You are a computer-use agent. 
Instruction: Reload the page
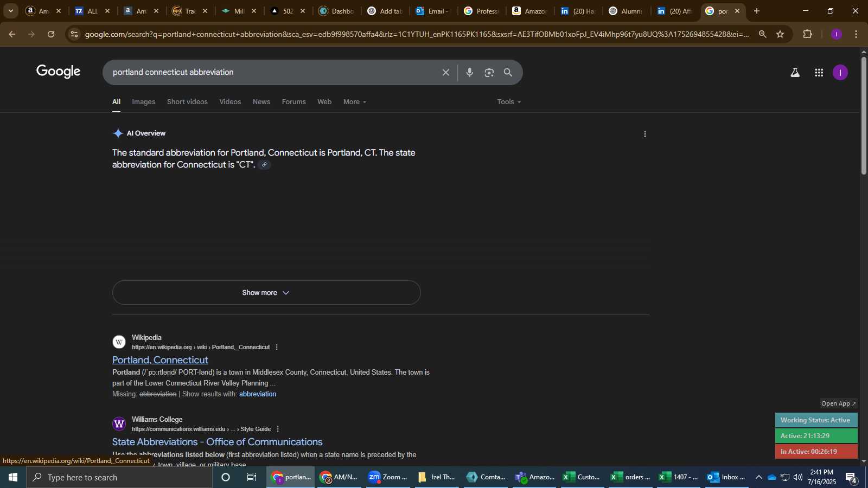coord(51,34)
